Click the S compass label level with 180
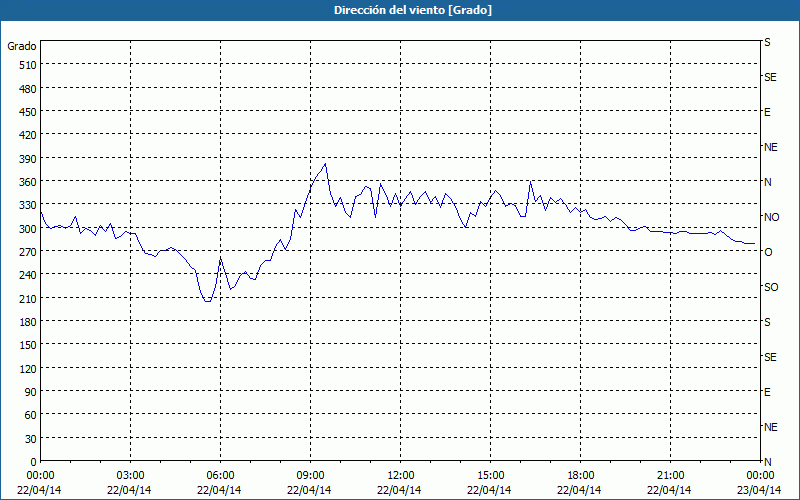Image resolution: width=800 pixels, height=500 pixels. (767, 322)
